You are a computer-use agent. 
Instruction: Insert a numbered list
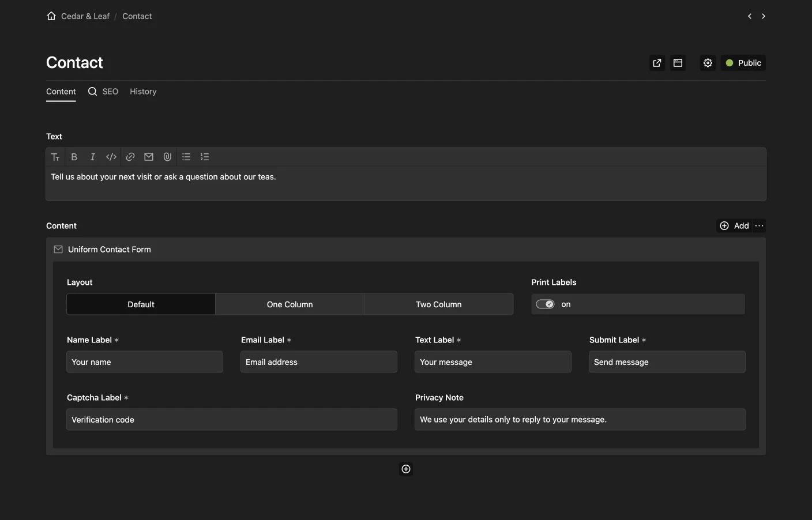point(205,157)
